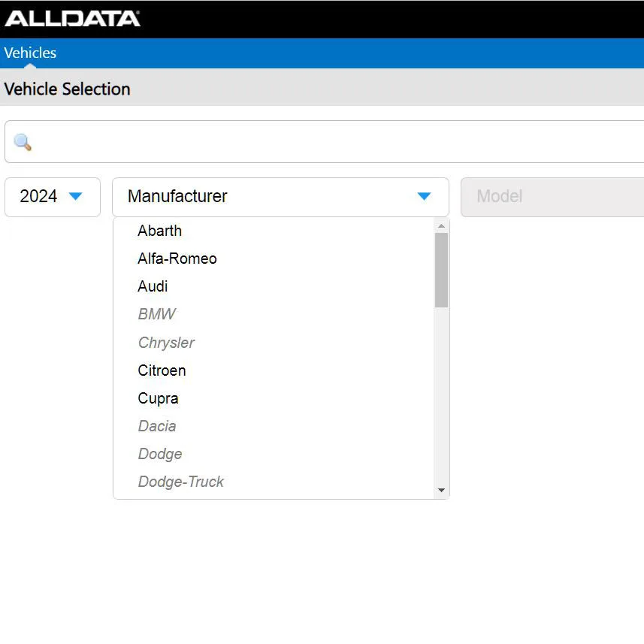This screenshot has height=644, width=644.
Task: Pick Dacia in the manufacturer list
Action: [x=157, y=426]
